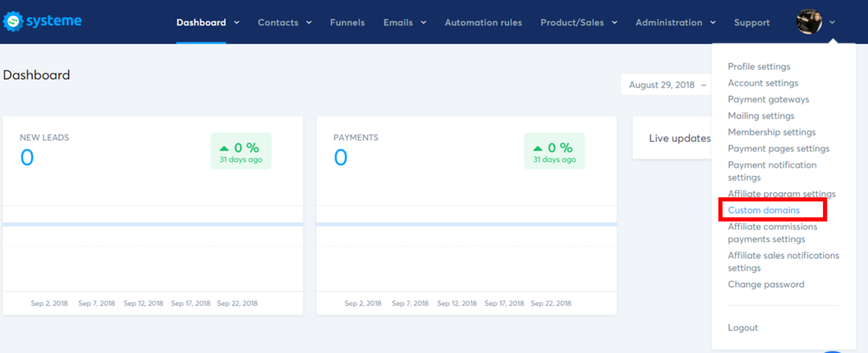Open Affiliate commissions payments settings
Image resolution: width=868 pixels, height=353 pixels.
(x=773, y=232)
